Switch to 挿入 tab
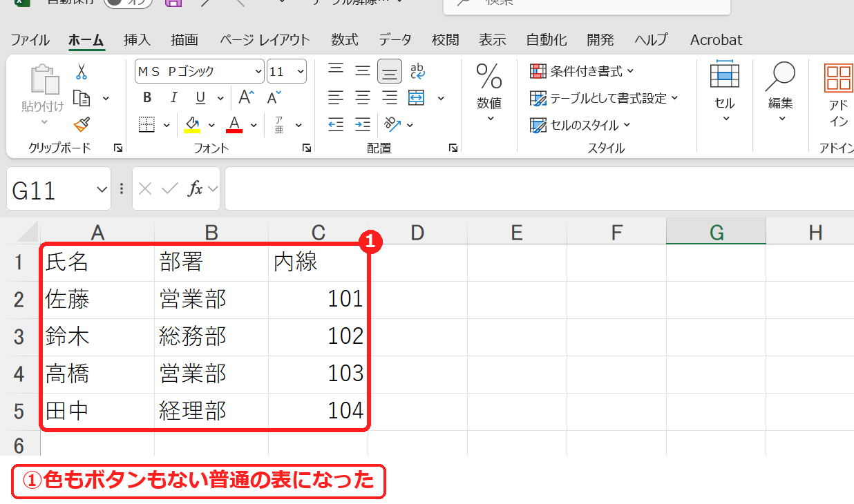 tap(137, 40)
